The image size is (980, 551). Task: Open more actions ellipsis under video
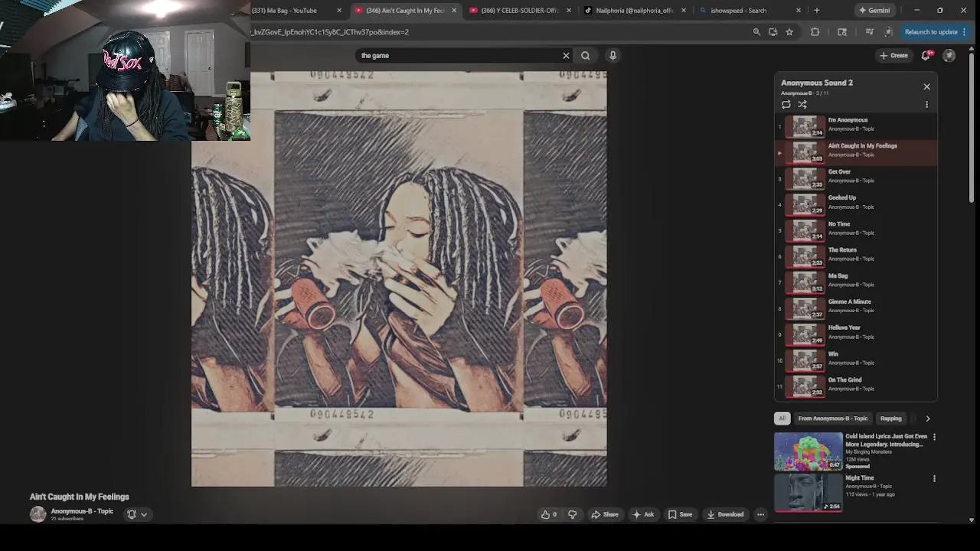(760, 514)
